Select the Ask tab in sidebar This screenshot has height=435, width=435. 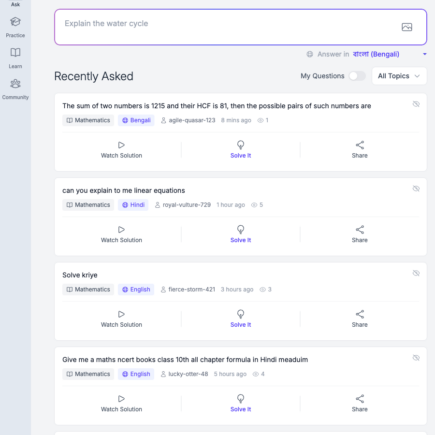tap(15, 4)
